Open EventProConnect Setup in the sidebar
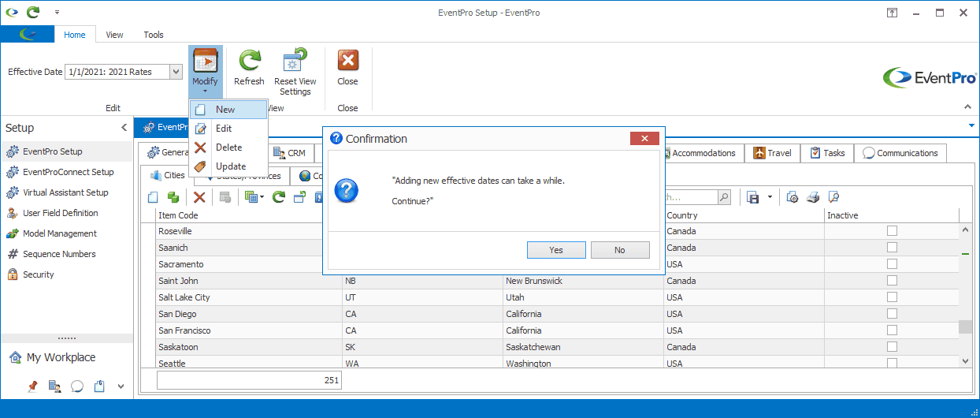The image size is (980, 418). (x=67, y=172)
